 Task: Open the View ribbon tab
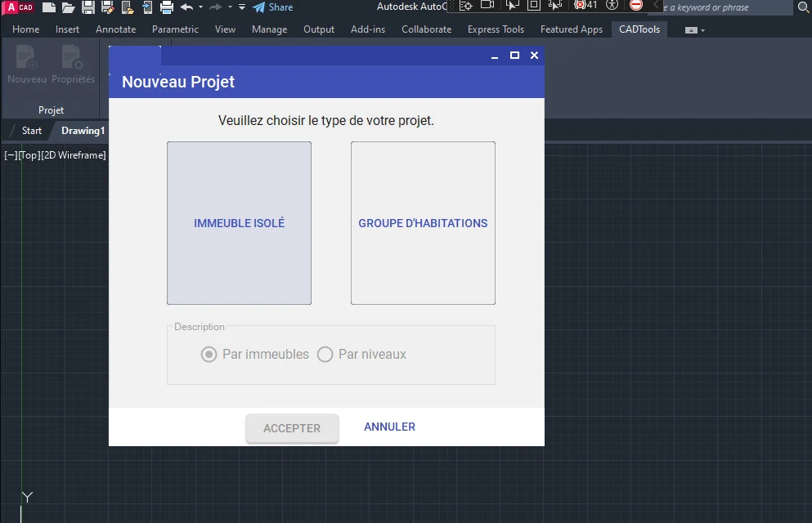coord(225,29)
